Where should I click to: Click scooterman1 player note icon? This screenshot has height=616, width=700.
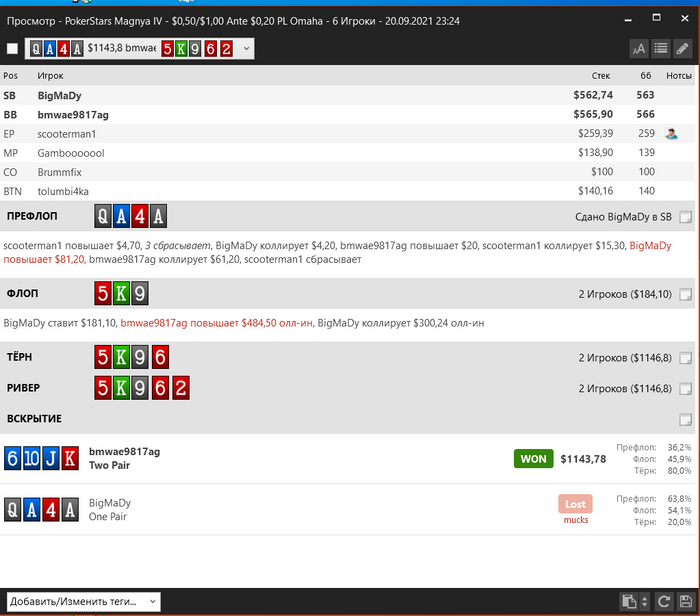coord(671,133)
